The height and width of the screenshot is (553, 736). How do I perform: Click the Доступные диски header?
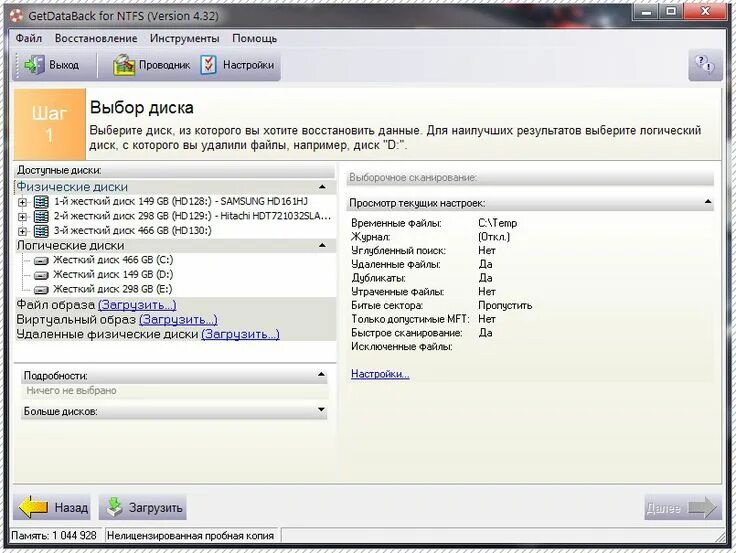pos(175,170)
